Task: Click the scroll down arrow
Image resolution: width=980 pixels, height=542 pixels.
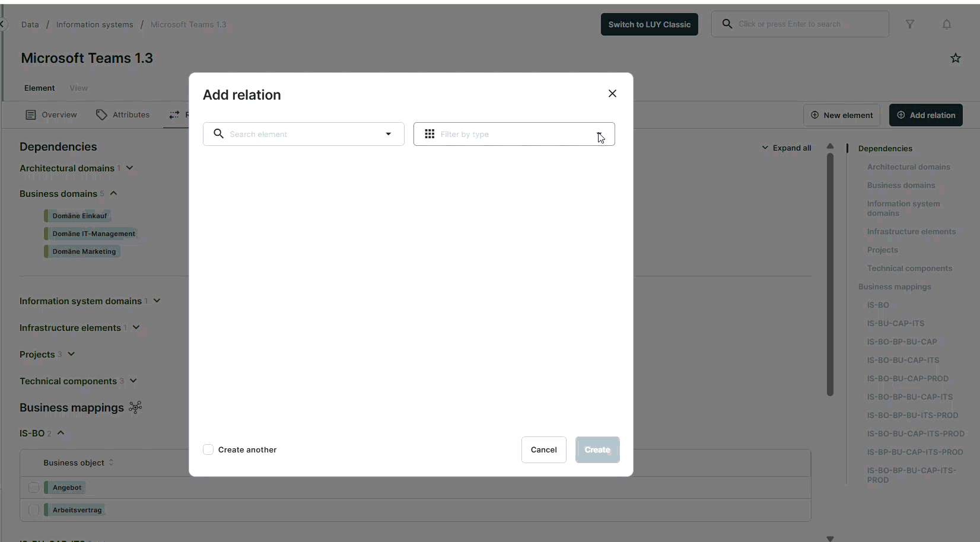Action: [x=830, y=538]
